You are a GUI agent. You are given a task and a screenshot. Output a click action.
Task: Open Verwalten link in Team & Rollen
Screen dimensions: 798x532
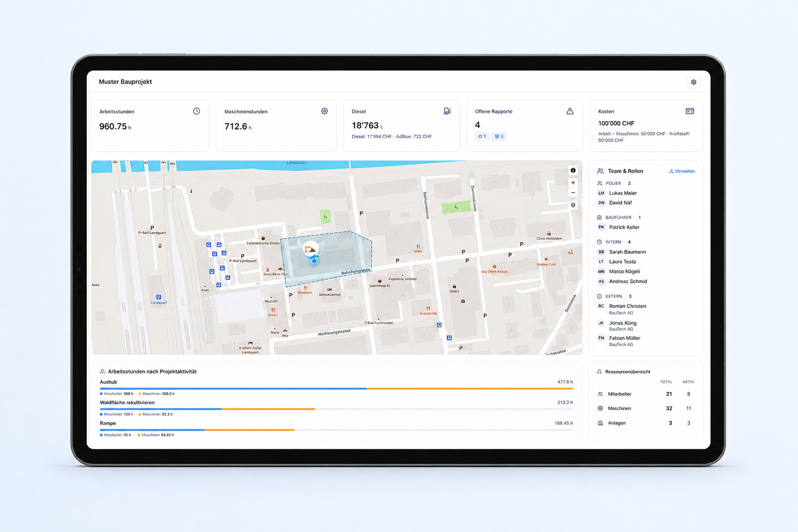[682, 171]
